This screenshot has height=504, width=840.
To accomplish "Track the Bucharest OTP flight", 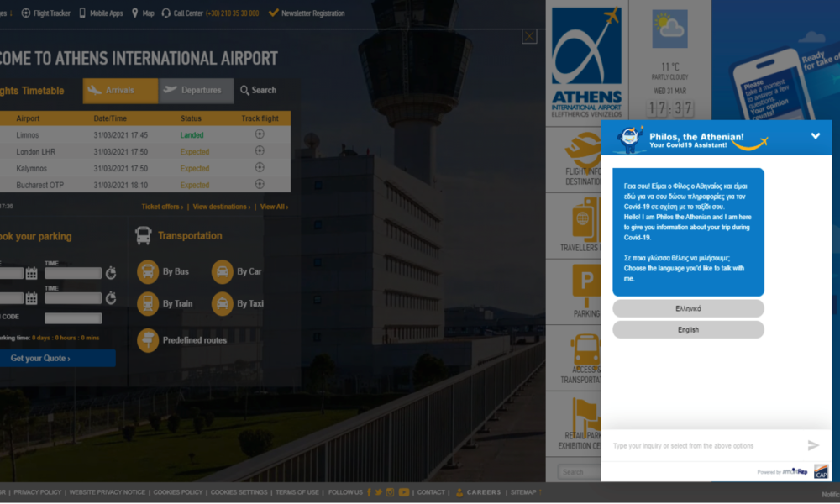I will pyautogui.click(x=260, y=185).
